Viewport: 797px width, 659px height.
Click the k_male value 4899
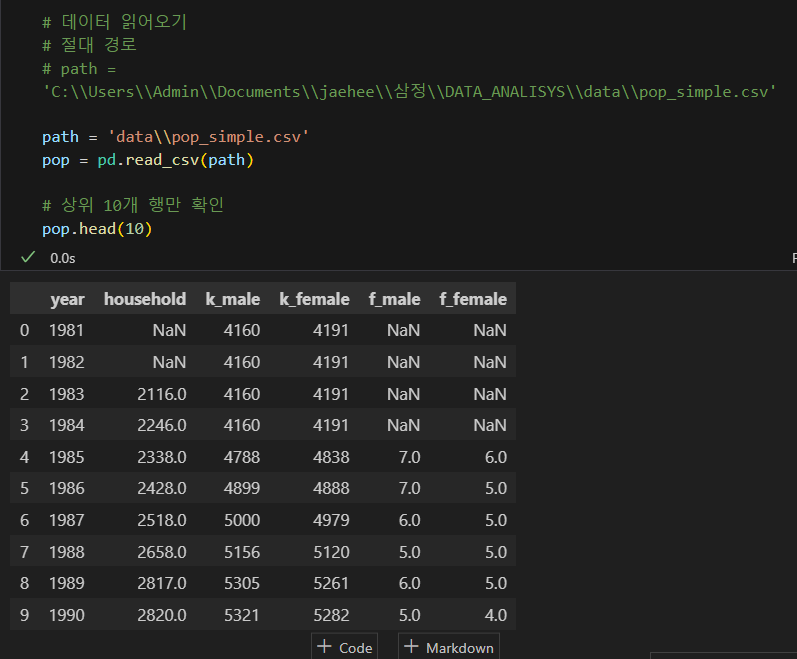pos(242,488)
